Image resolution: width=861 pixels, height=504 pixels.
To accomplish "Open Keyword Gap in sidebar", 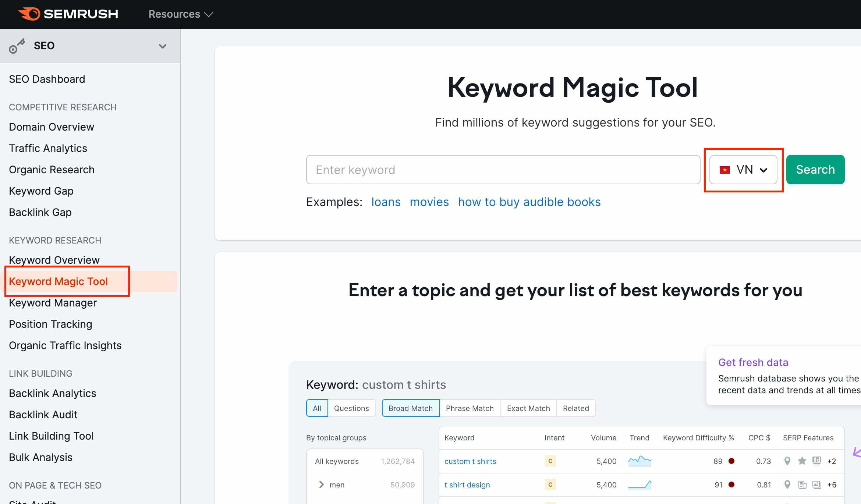I will coord(41,191).
